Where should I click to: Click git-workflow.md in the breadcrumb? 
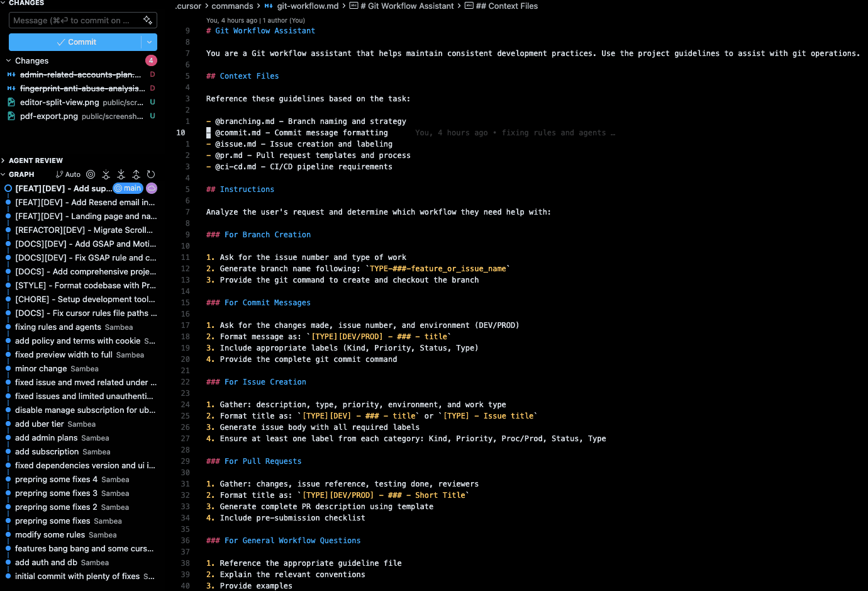tap(307, 6)
